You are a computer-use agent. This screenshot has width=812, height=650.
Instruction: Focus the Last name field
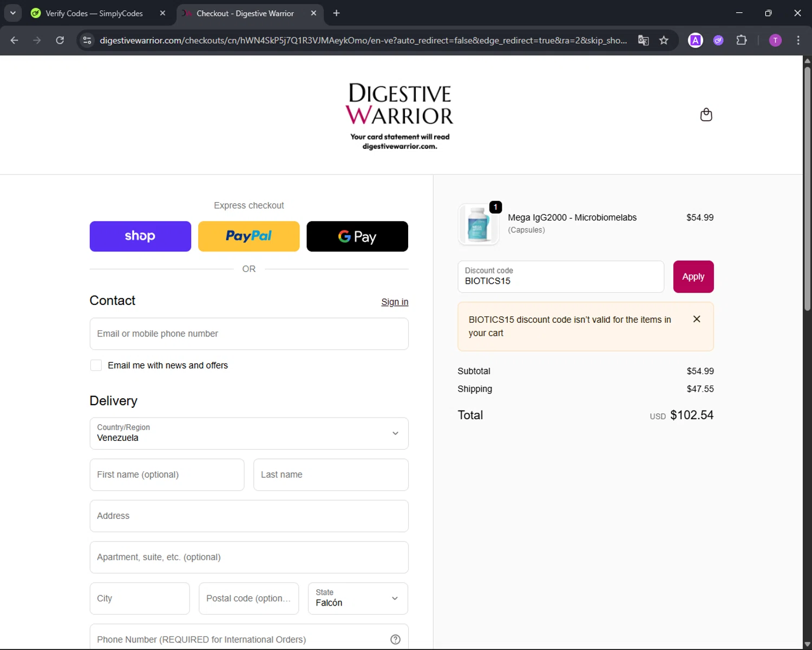(331, 474)
